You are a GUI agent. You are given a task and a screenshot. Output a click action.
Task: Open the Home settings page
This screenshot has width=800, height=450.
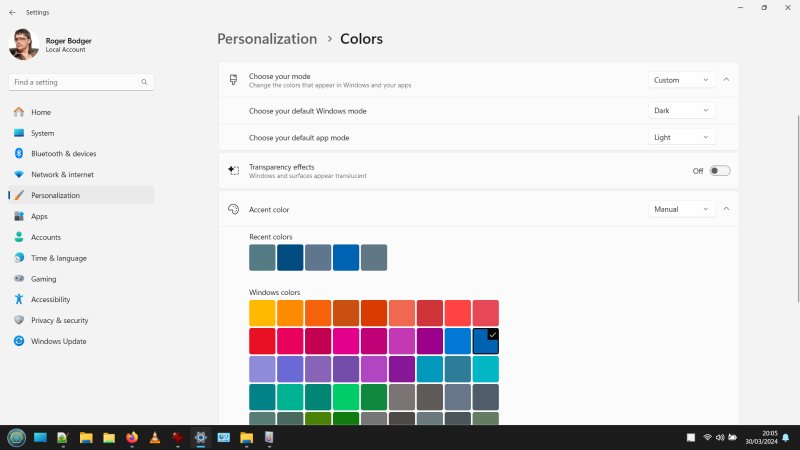81,112
